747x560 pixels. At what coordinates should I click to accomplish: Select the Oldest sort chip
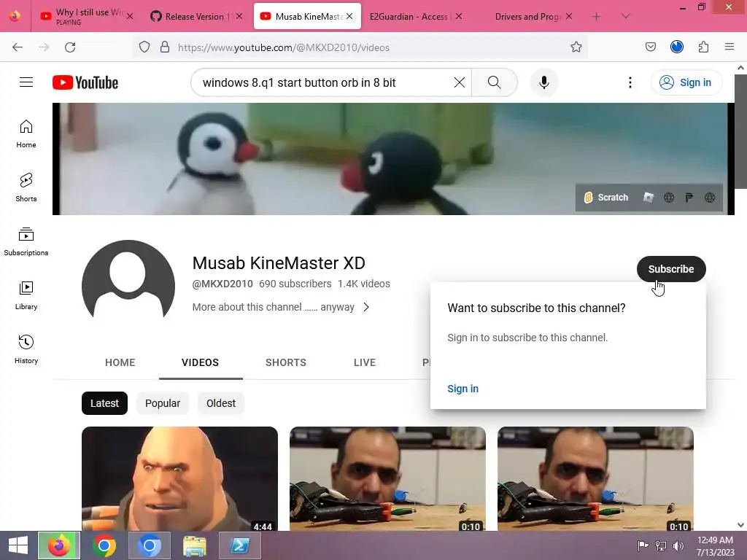[x=220, y=403]
